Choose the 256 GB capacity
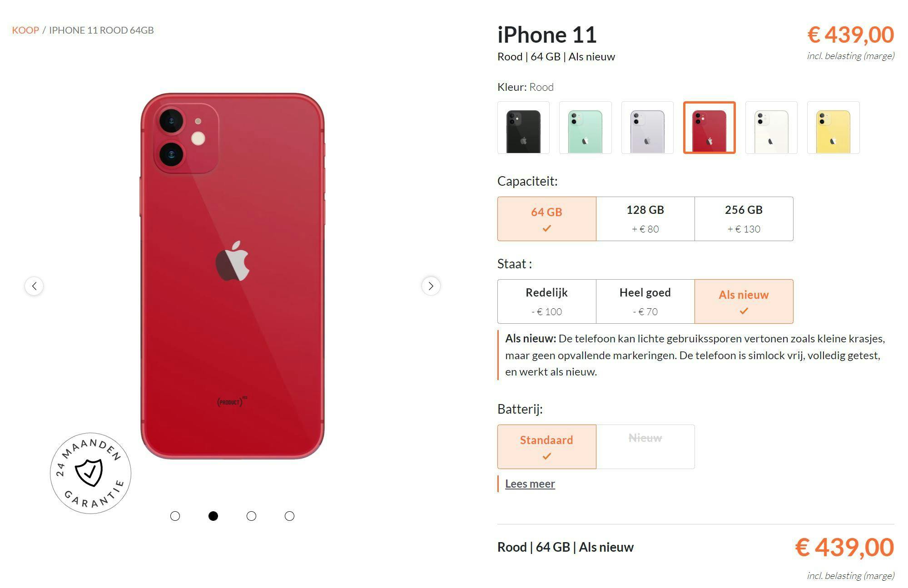Image resolution: width=908 pixels, height=588 pixels. [x=744, y=219]
